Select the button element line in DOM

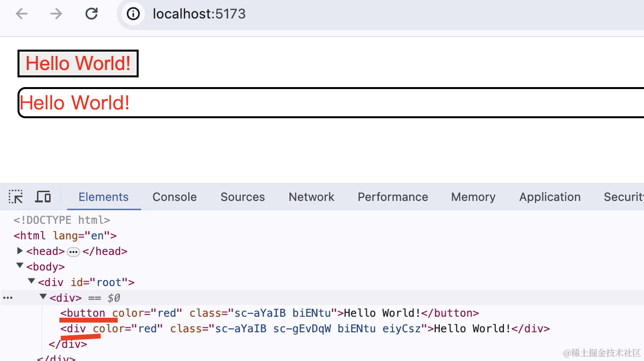click(x=270, y=313)
